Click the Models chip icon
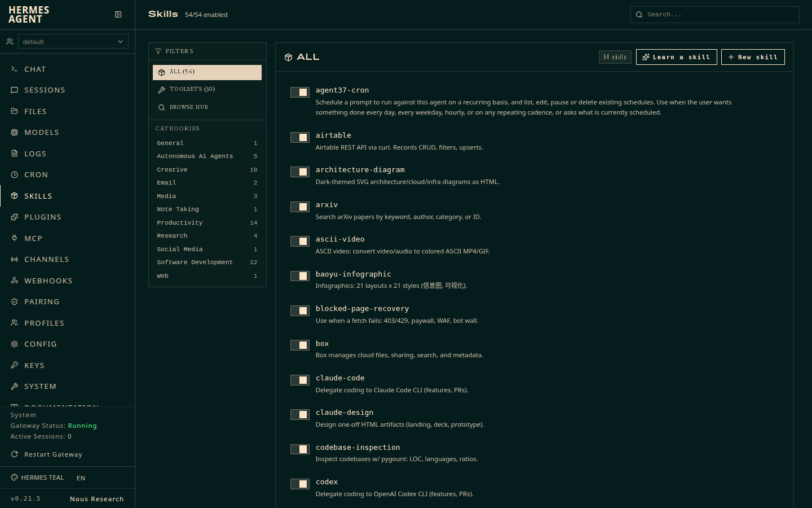This screenshot has width=812, height=508. pyautogui.click(x=15, y=133)
